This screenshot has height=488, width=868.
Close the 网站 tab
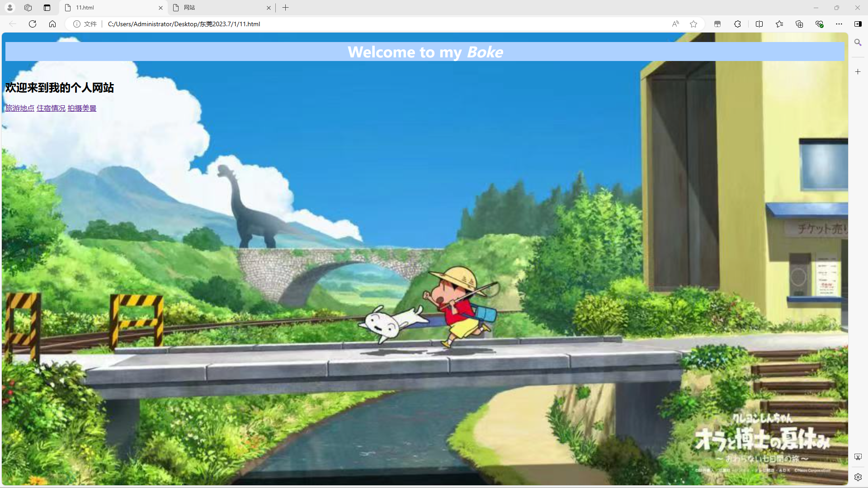pyautogui.click(x=269, y=8)
